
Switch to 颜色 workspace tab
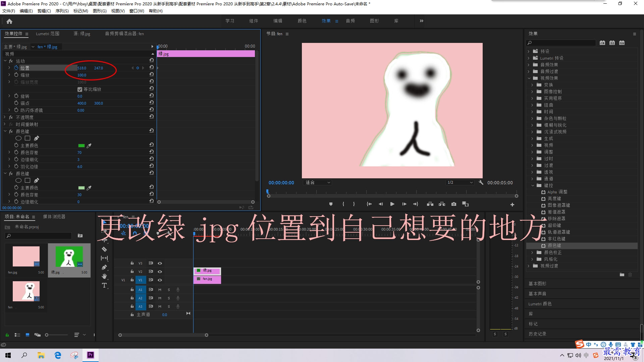tap(302, 21)
